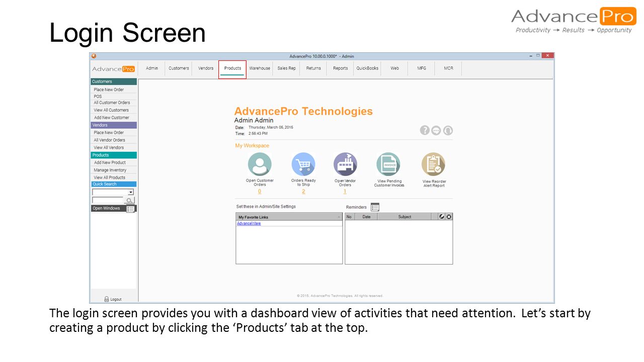Open the Products tab
The width and height of the screenshot is (644, 362).
[232, 68]
